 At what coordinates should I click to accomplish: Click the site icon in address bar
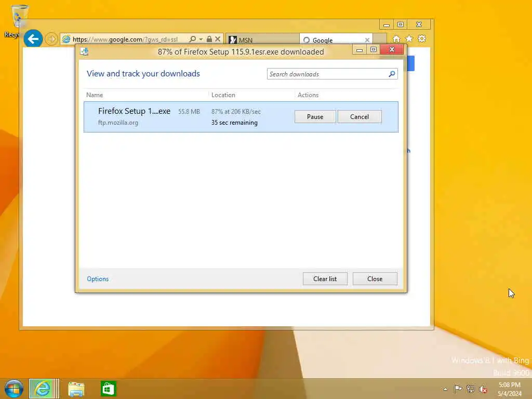tap(66, 39)
